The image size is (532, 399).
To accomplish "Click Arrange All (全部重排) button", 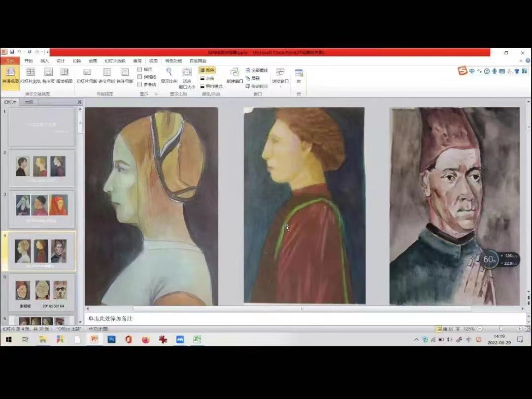I will click(257, 70).
